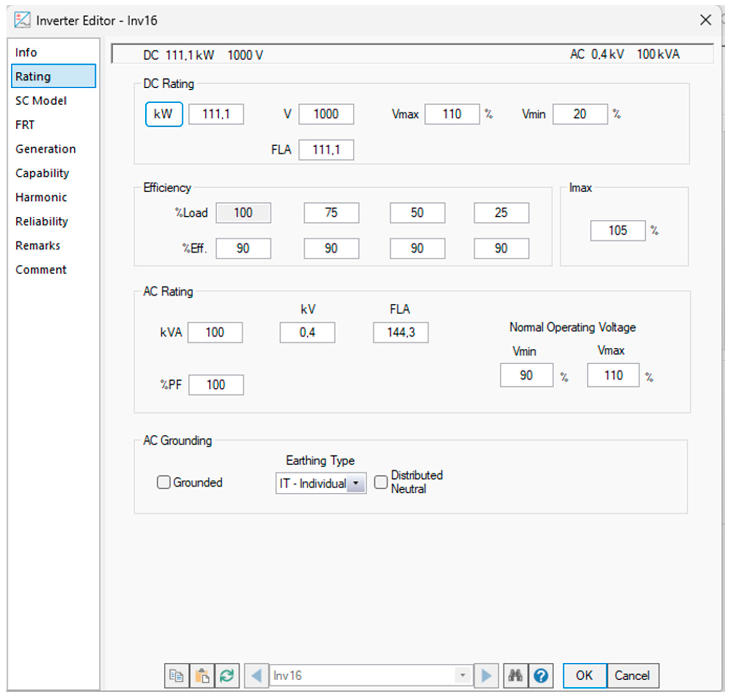Open the Harmonic tab

[41, 197]
